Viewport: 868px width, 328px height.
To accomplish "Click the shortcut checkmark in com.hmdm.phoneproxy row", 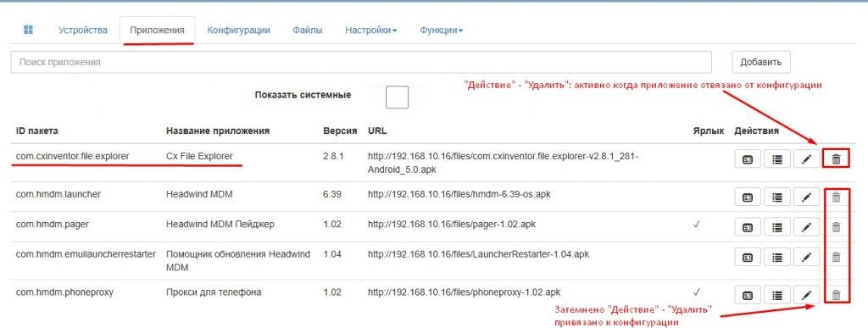I will [697, 292].
